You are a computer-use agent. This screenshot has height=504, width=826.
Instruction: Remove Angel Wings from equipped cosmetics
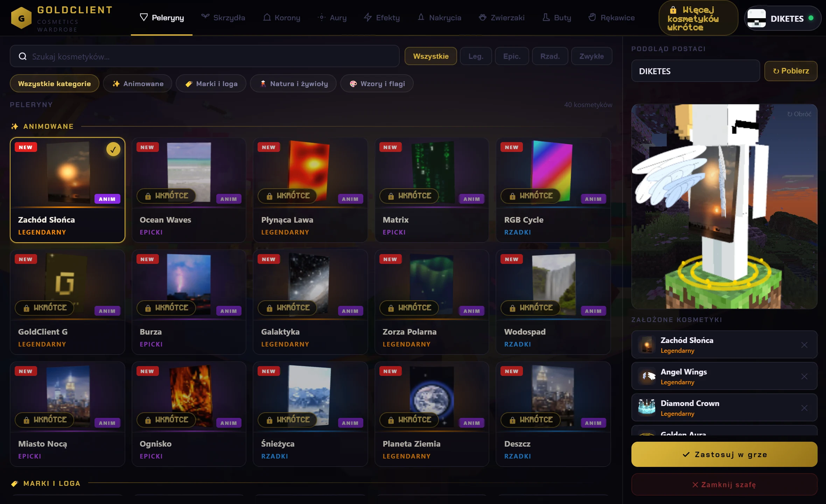click(x=804, y=377)
